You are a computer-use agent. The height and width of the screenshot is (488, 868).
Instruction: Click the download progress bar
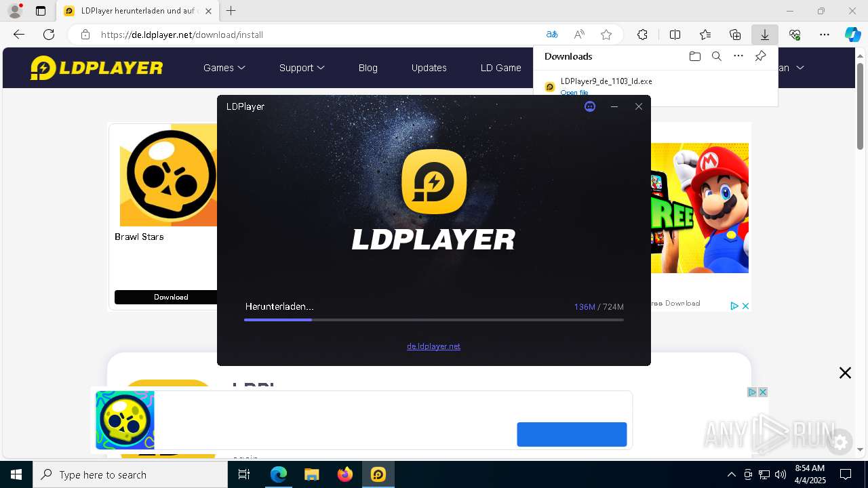[434, 320]
